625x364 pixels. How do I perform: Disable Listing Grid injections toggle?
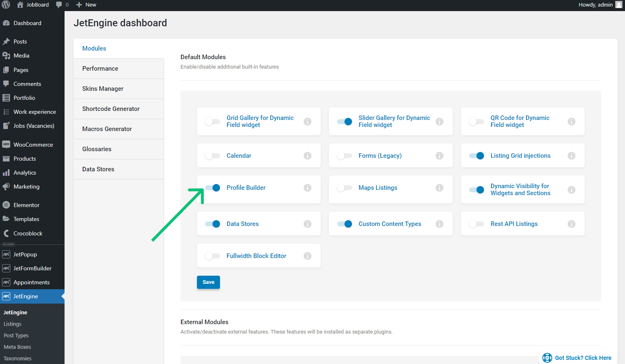click(477, 156)
